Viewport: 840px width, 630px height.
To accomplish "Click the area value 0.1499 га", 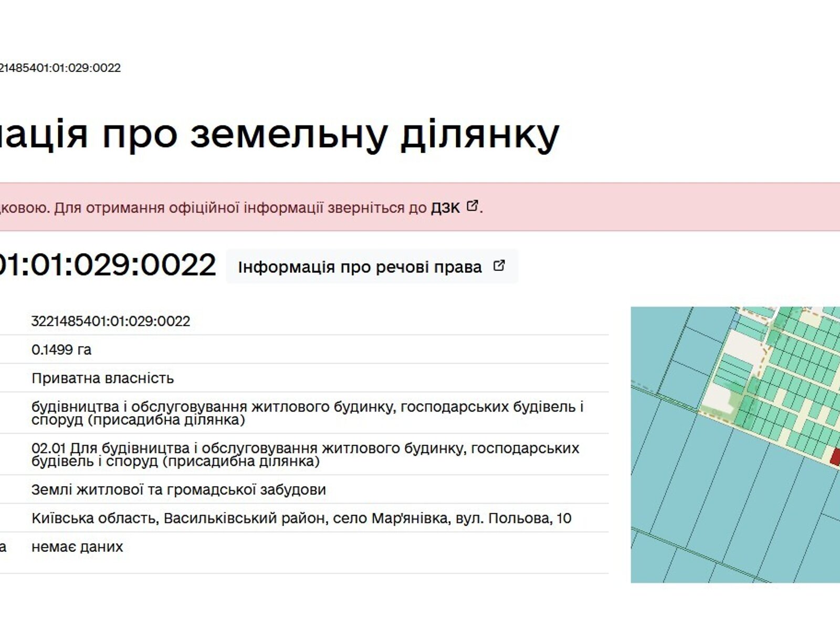I will (61, 350).
